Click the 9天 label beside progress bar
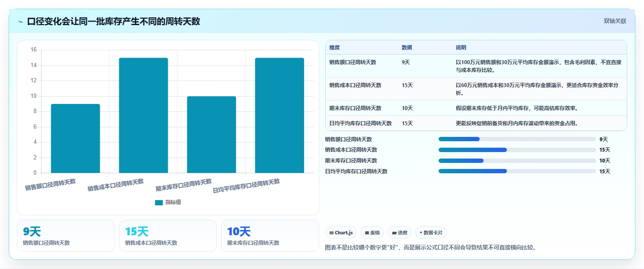 [x=603, y=139]
